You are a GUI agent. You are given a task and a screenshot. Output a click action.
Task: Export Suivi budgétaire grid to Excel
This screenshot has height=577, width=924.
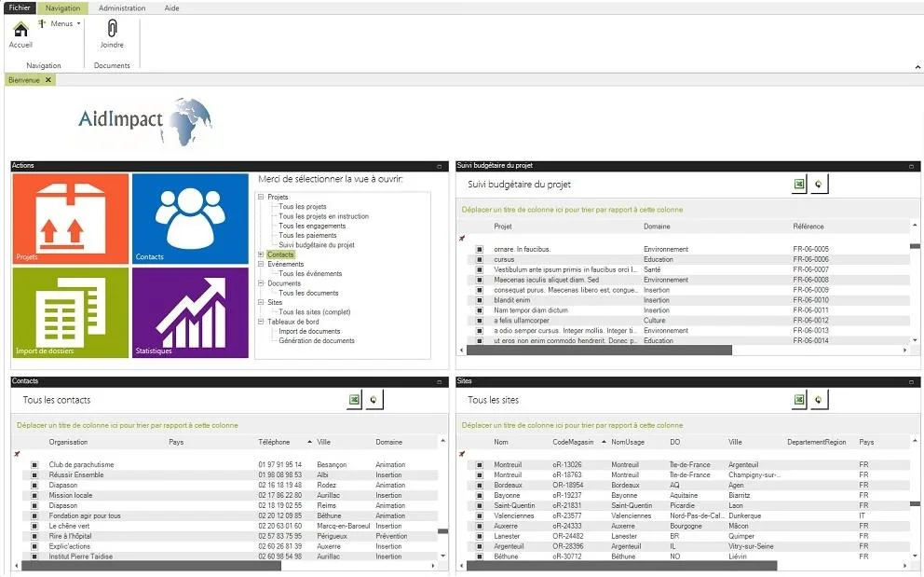pyautogui.click(x=799, y=184)
